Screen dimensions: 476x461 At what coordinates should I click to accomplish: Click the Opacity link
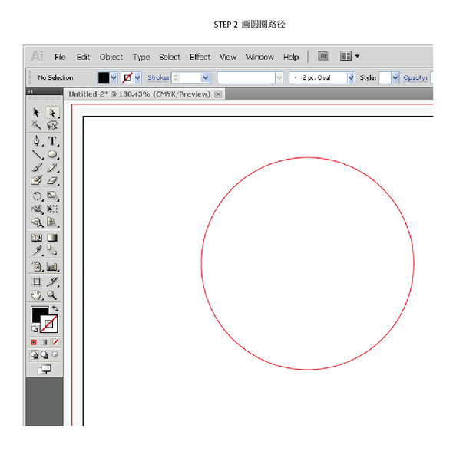415,77
